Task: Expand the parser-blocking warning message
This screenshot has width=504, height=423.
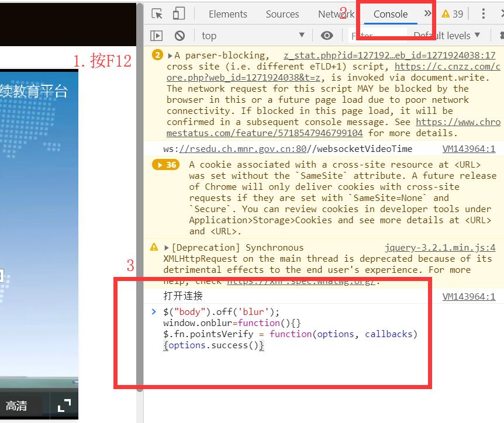Action: coord(170,56)
